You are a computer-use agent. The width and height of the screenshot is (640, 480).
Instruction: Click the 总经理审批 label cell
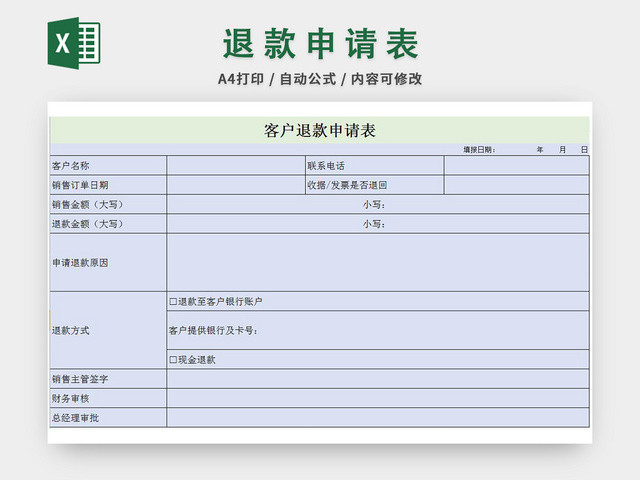(x=108, y=418)
